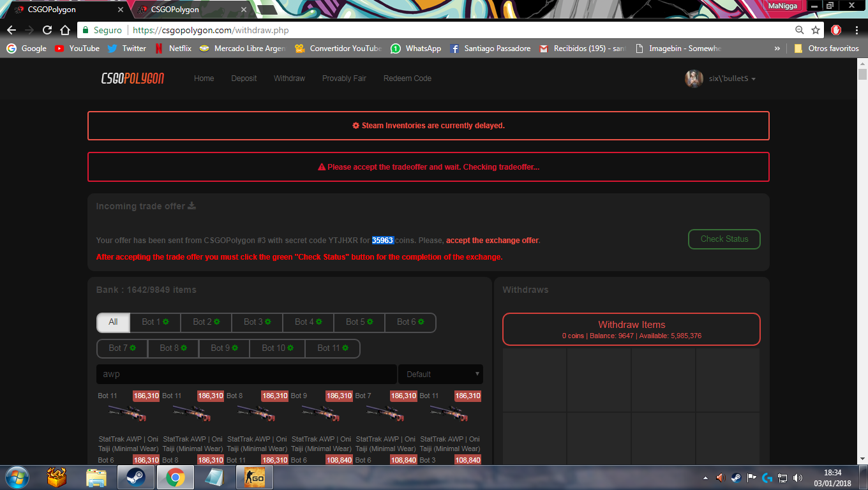Click the address bar URL
Viewport: 868px width, 490px height.
[x=211, y=30]
